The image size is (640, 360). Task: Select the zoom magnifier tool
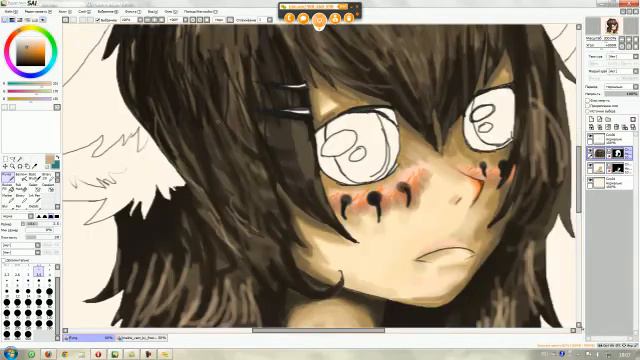click(13, 166)
